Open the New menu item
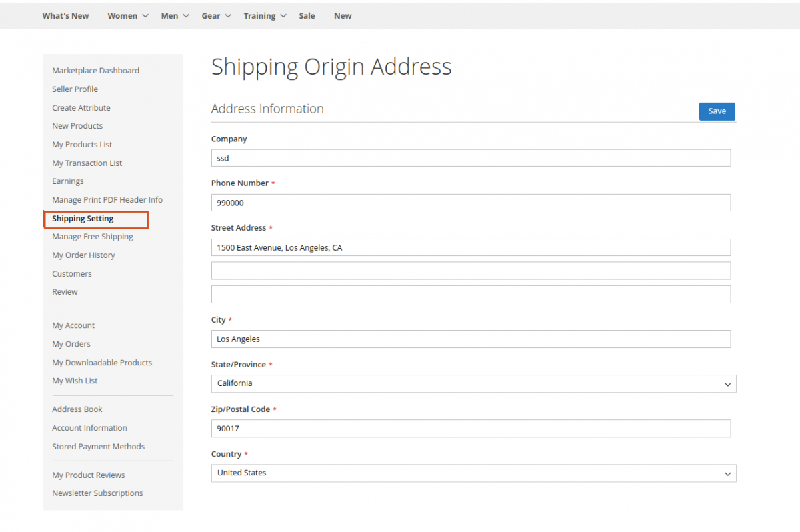This screenshot has height=532, width=800. 343,15
